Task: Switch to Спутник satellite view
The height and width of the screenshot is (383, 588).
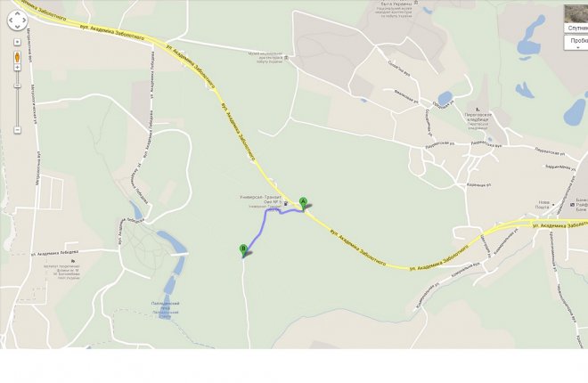Action: pos(576,29)
